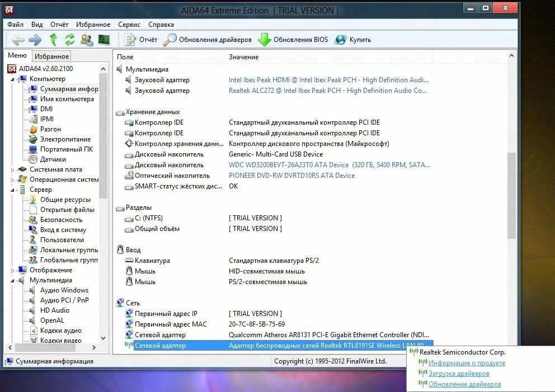The width and height of the screenshot is (555, 392).
Task: Click the Аудио Windows speaker icon
Action: (x=32, y=290)
